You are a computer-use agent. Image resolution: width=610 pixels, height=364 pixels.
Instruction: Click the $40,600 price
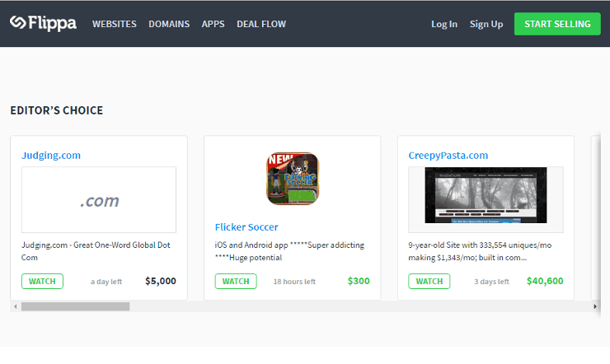[545, 281]
